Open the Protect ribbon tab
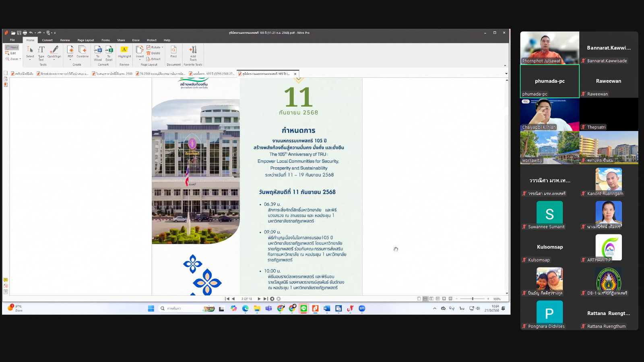Image resolution: width=644 pixels, height=362 pixels. coord(152,40)
